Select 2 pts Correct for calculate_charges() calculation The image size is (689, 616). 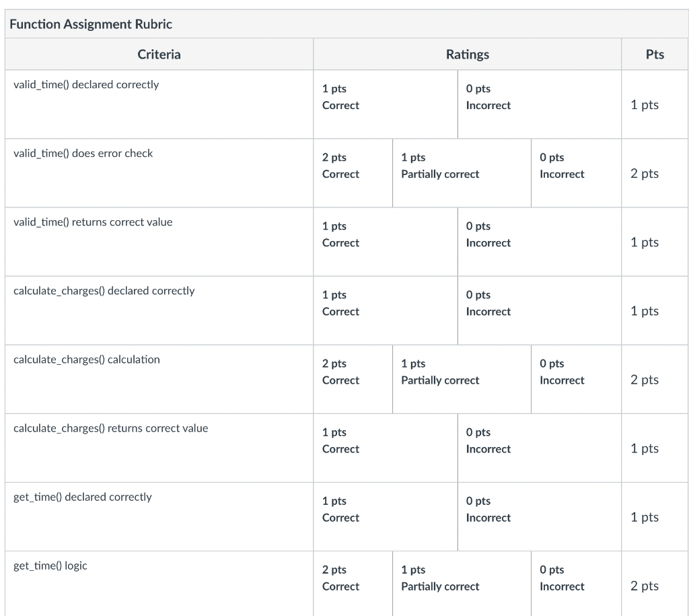(x=353, y=379)
